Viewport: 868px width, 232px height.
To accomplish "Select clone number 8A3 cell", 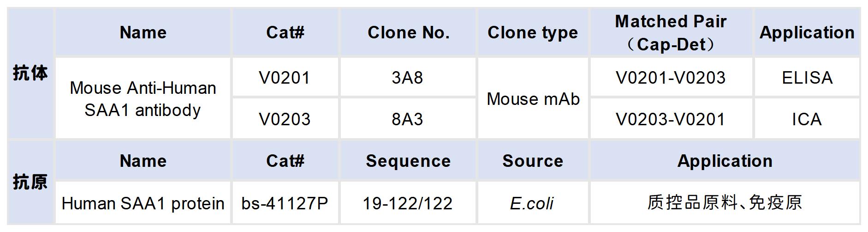I will 407,119.
